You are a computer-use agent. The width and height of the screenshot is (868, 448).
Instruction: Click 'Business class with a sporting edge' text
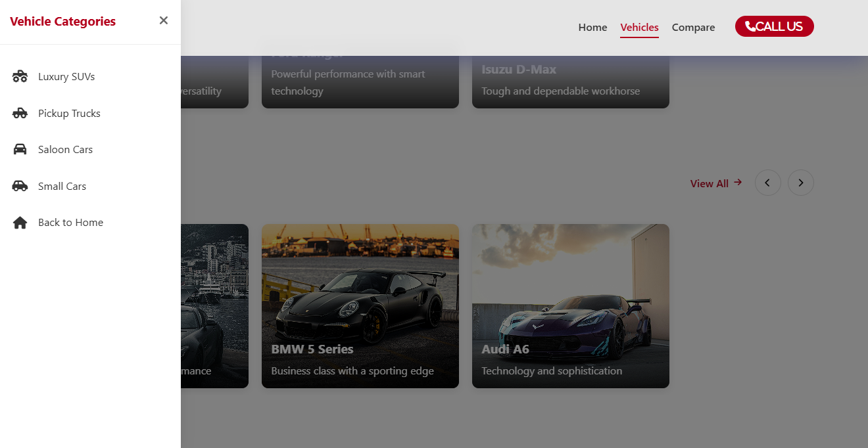pos(352,370)
